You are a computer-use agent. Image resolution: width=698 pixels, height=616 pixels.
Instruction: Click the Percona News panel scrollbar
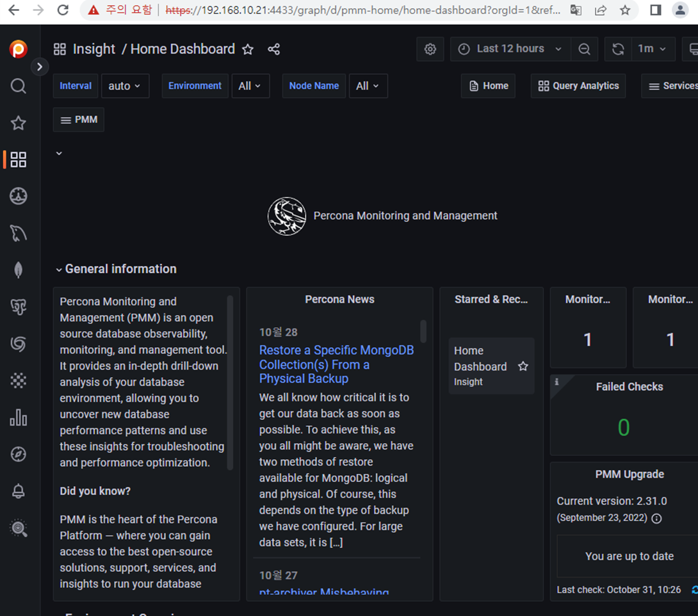pyautogui.click(x=423, y=331)
